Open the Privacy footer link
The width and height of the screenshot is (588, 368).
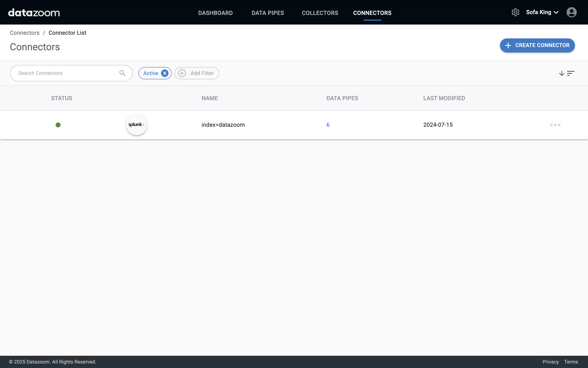pyautogui.click(x=551, y=362)
